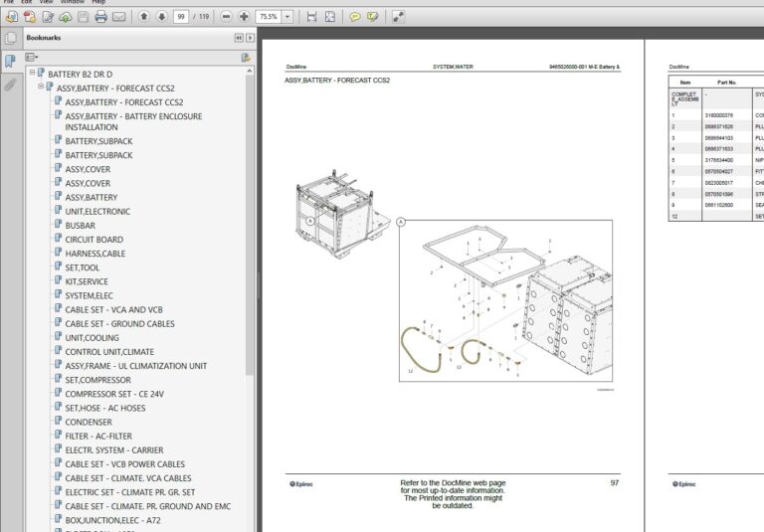Open the ASSY,BATTERY bookmark
The height and width of the screenshot is (532, 764).
[92, 197]
